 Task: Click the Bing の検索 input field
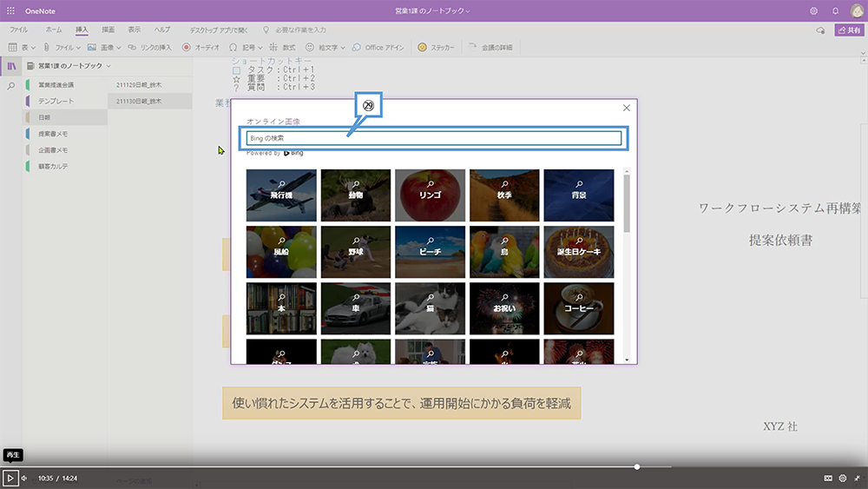434,138
